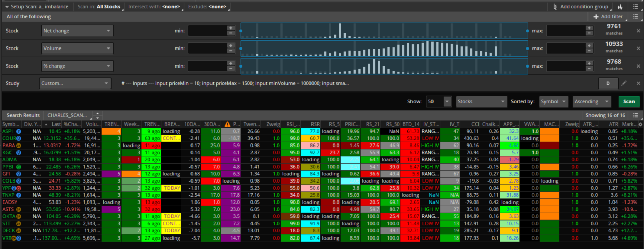Open the list menu beside Add filter
The width and height of the screenshot is (644, 249).
pos(636,16)
